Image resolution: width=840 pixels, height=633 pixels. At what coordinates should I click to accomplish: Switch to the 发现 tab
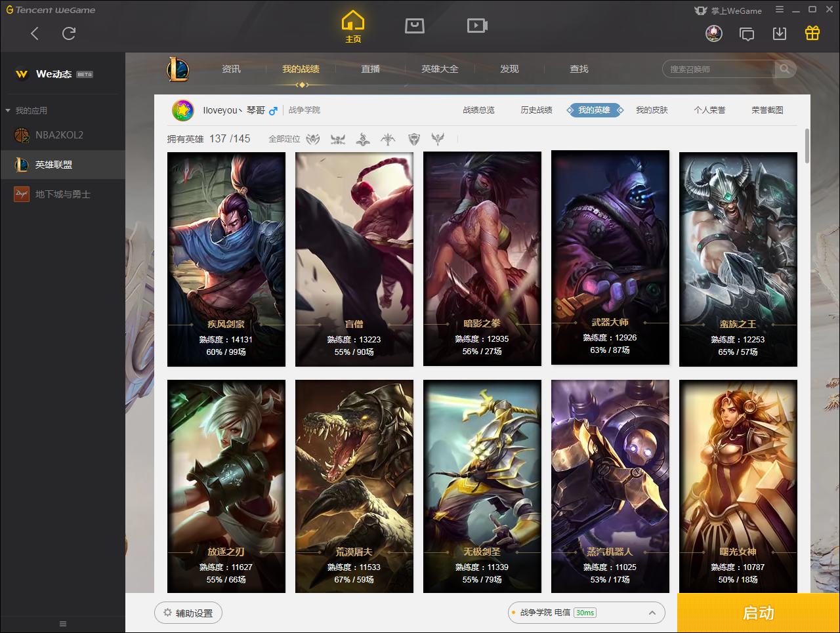point(509,69)
